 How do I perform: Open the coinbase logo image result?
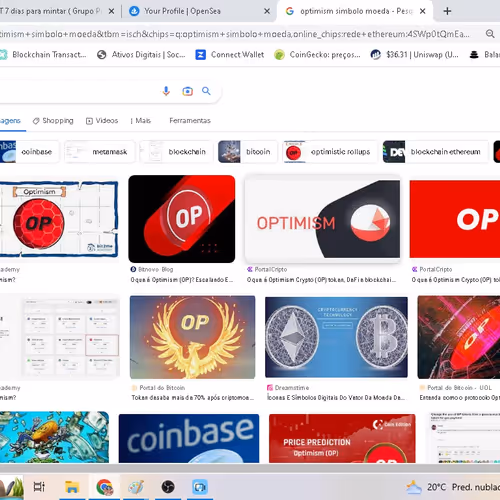[189, 438]
